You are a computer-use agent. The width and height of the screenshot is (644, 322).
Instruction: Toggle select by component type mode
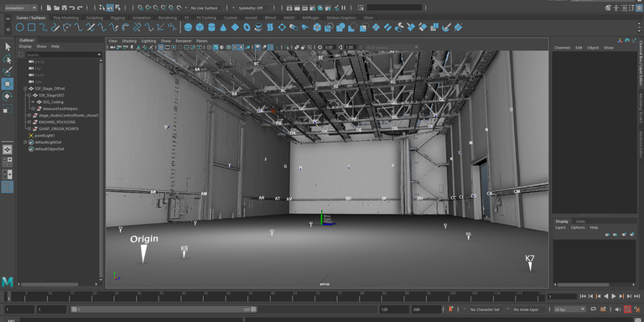point(118,8)
